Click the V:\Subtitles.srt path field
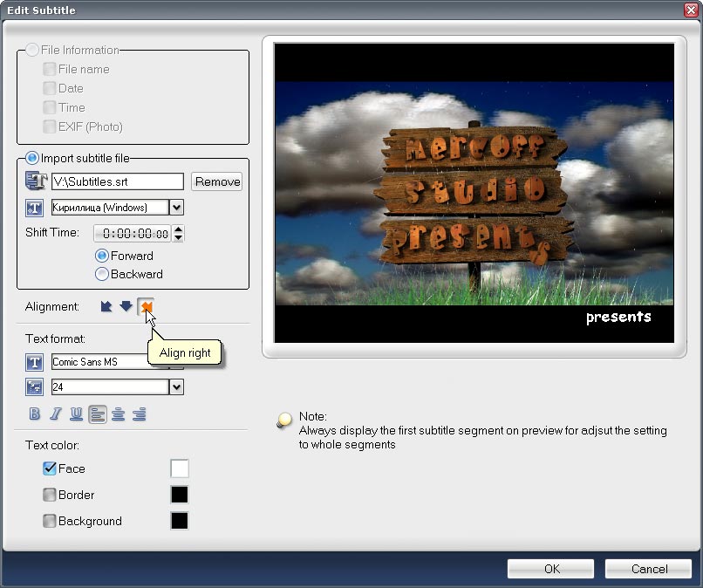 coord(118,181)
